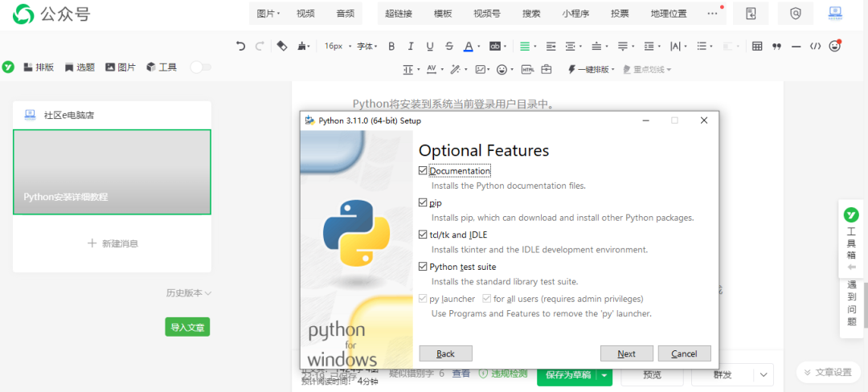Insert a horizontal divider line
This screenshot has width=868, height=392.
pos(796,47)
